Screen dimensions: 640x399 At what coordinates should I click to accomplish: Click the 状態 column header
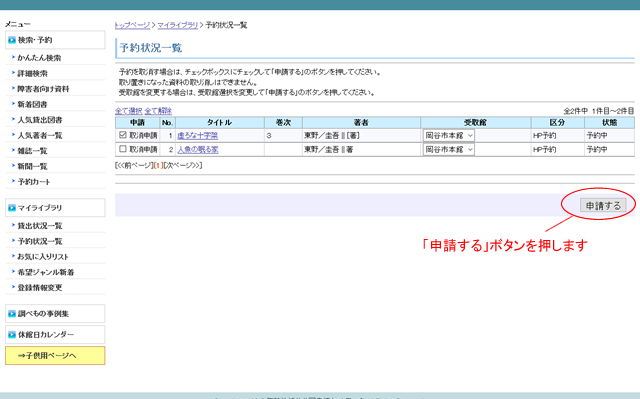click(x=609, y=122)
